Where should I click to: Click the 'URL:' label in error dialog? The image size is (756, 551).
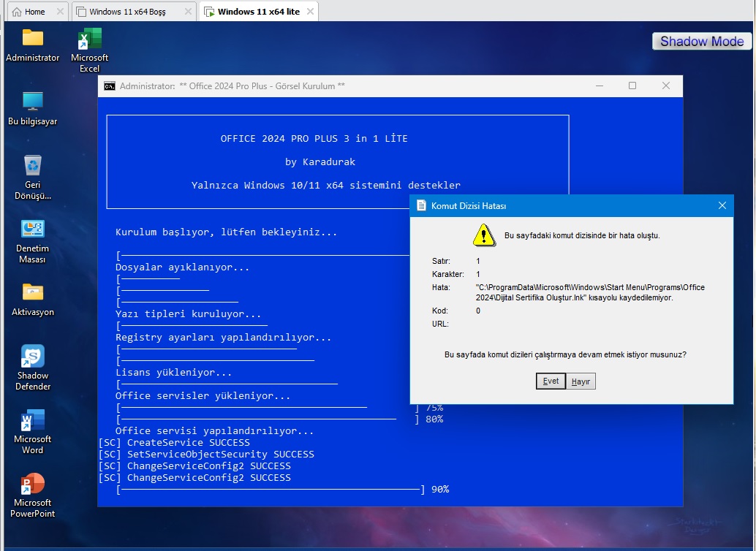(x=440, y=324)
